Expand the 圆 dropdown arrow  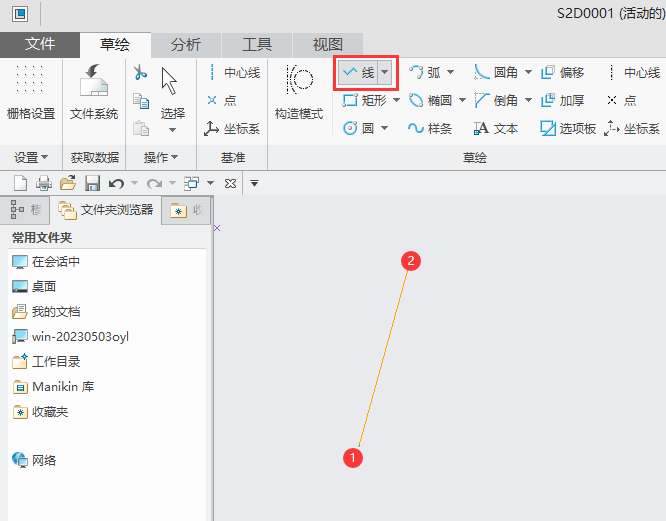(384, 128)
